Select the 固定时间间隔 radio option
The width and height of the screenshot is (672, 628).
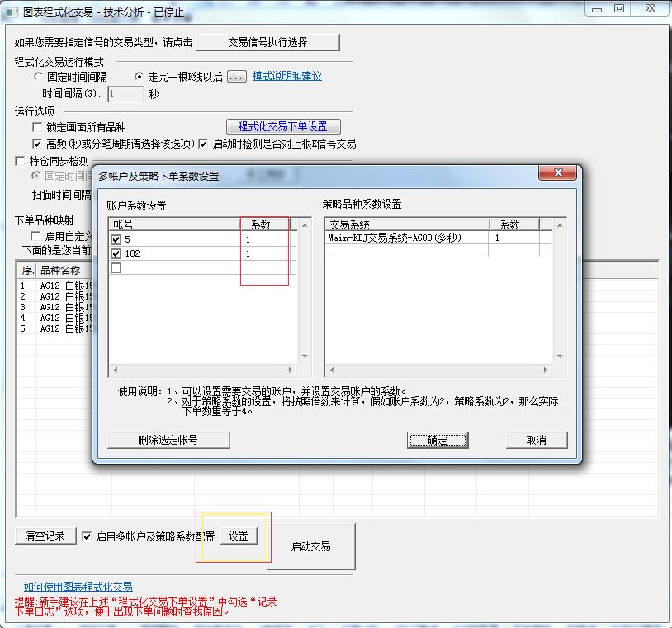pos(38,77)
